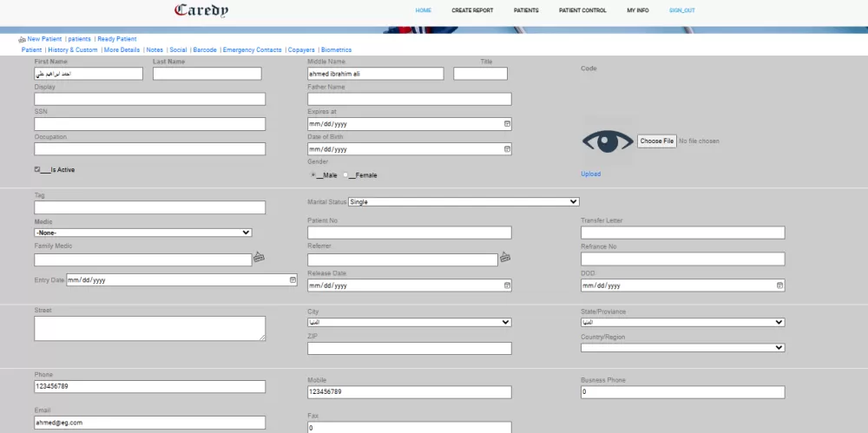
Task: Open the Create Report menu item
Action: [x=472, y=10]
